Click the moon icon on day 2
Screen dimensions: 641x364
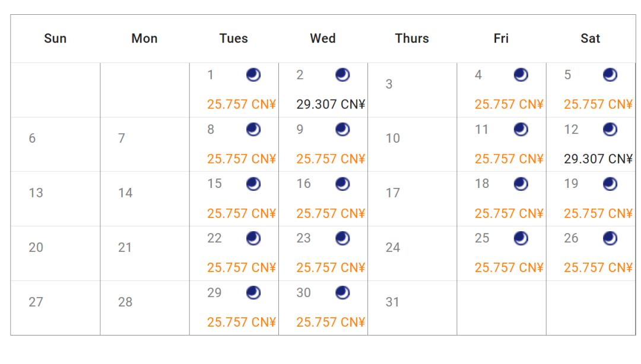point(342,75)
